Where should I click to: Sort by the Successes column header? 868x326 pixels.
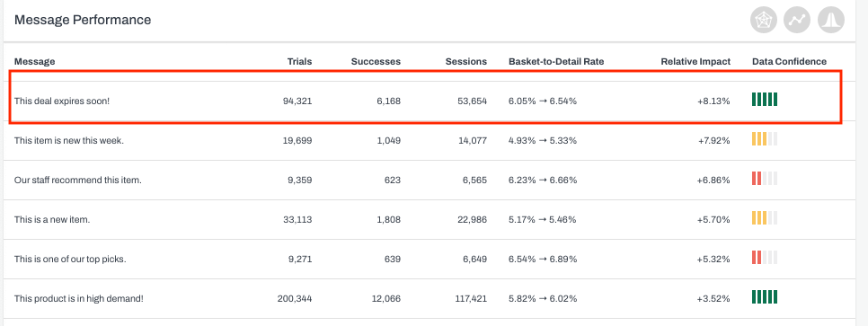click(376, 61)
